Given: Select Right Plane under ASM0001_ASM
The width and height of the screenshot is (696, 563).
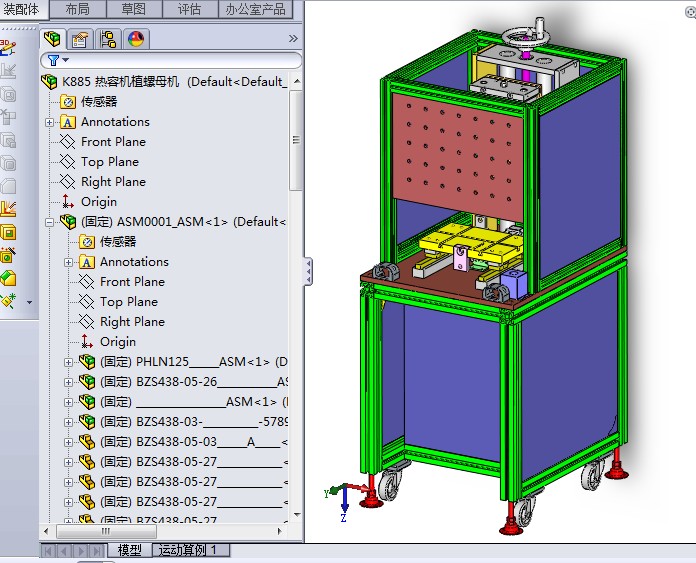Looking at the screenshot, I should 132,321.
